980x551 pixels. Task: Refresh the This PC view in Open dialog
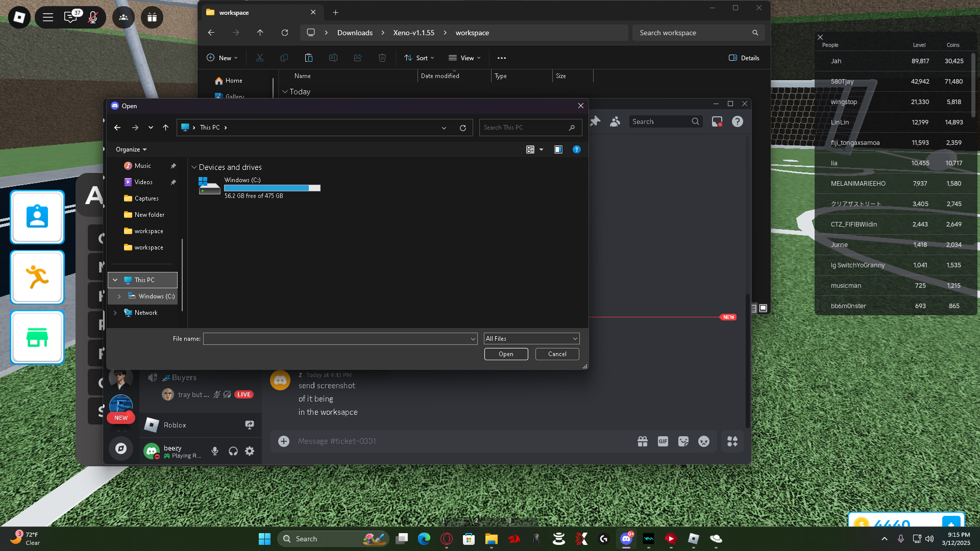[x=463, y=128]
